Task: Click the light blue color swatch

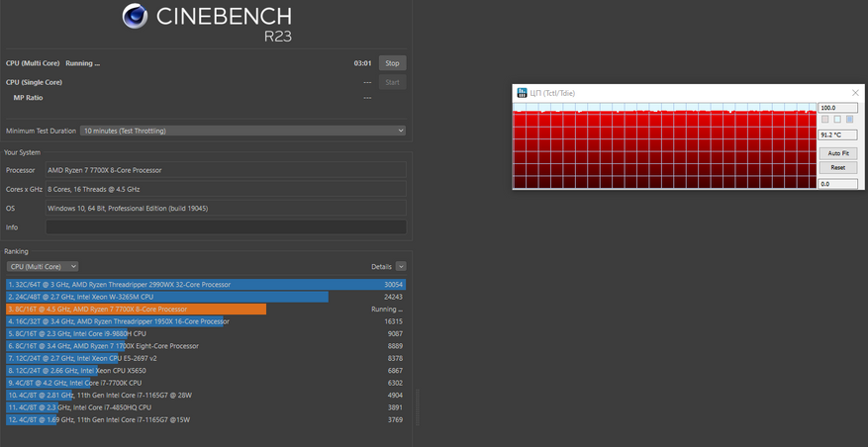Action: coord(837,119)
